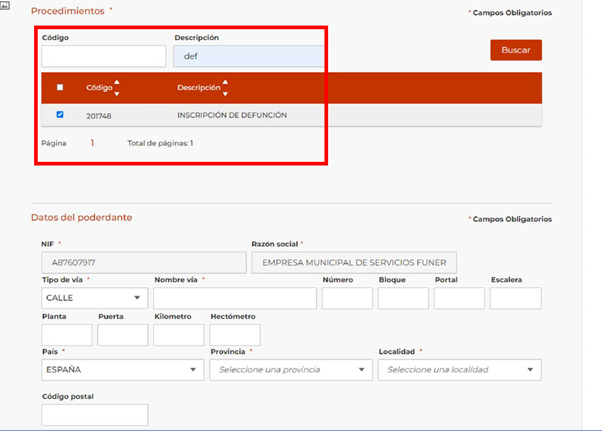The image size is (602, 432).
Task: Open the Tipo de vía dropdown
Action: tap(95, 298)
